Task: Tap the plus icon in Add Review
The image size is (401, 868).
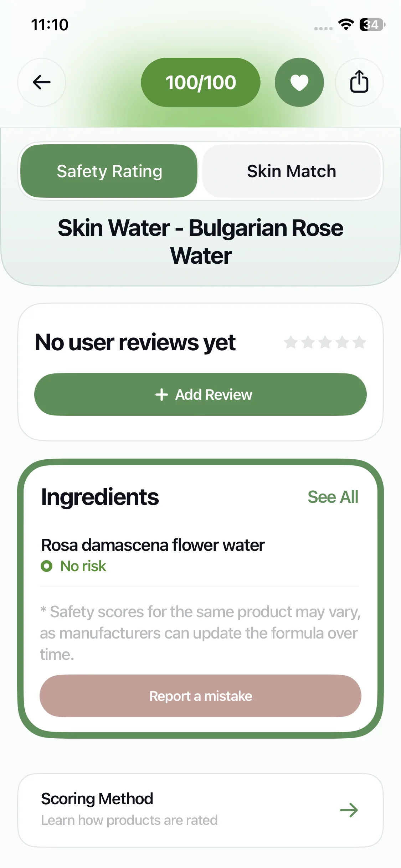Action: (161, 394)
